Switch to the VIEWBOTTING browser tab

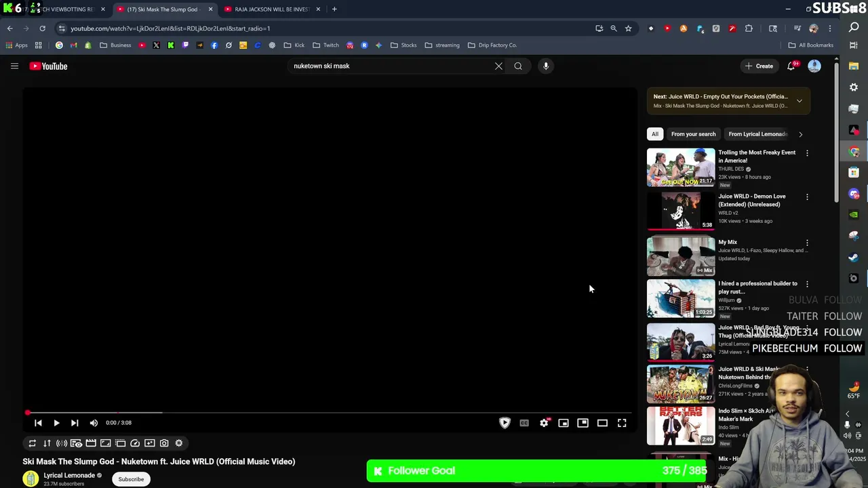tap(61, 9)
